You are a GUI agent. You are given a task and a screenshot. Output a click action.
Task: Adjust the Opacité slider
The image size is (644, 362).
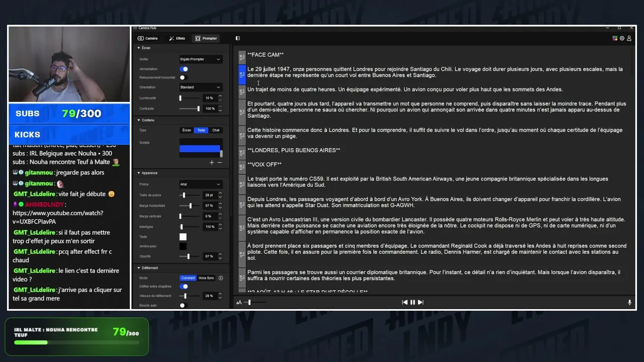click(190, 256)
